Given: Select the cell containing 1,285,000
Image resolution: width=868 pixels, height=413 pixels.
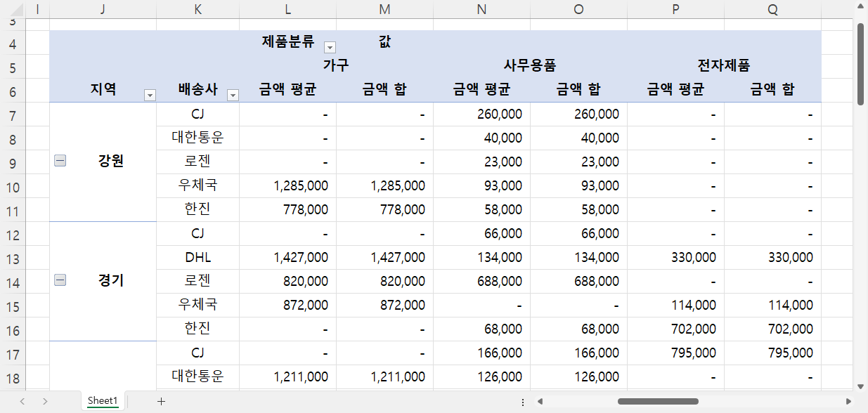Looking at the screenshot, I should [287, 185].
